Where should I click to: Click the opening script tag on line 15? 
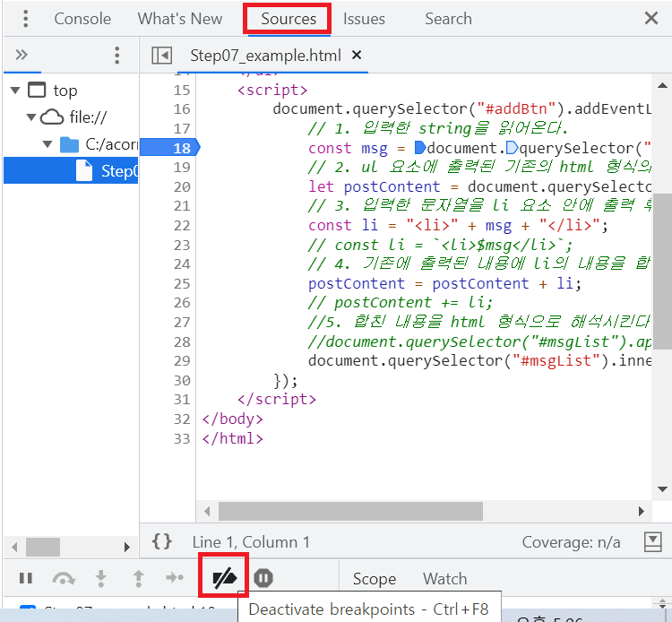point(272,90)
